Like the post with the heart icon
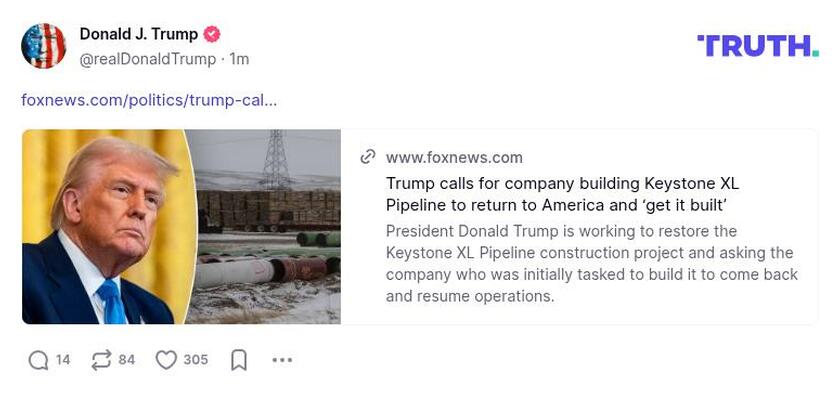Viewport: 840px width, 406px height. click(x=166, y=360)
